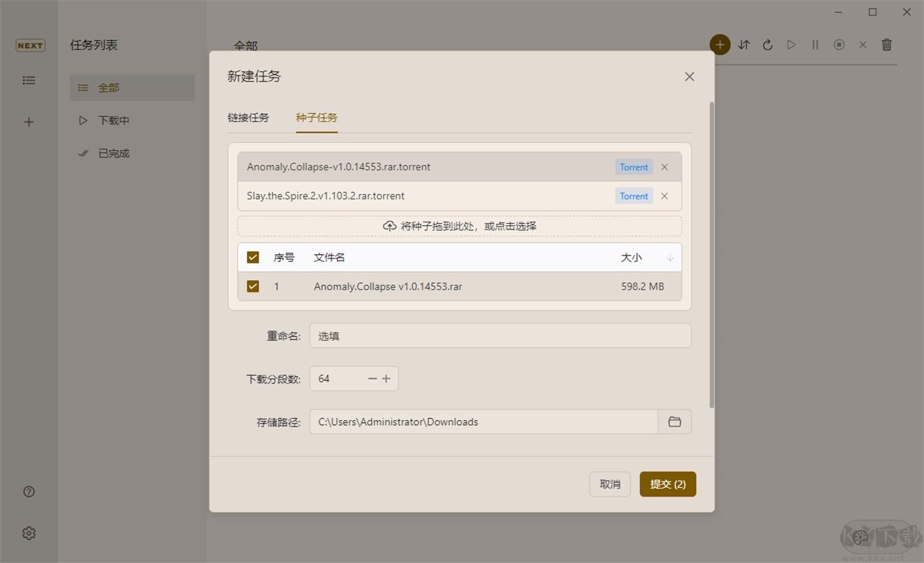
Task: Click the 取消 button
Action: [610, 484]
